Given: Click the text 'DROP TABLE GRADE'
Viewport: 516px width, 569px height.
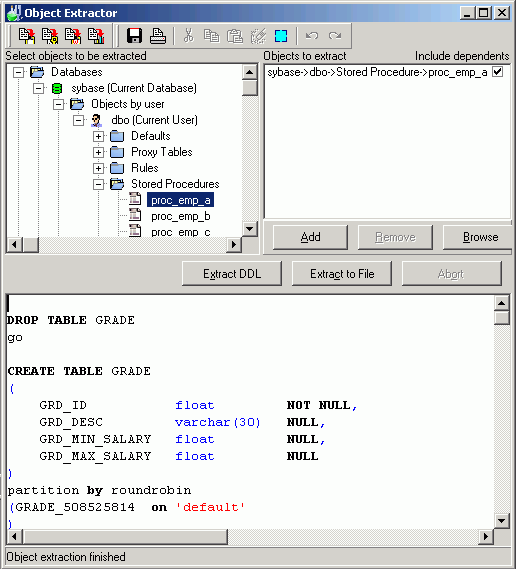Looking at the screenshot, I should point(71,320).
